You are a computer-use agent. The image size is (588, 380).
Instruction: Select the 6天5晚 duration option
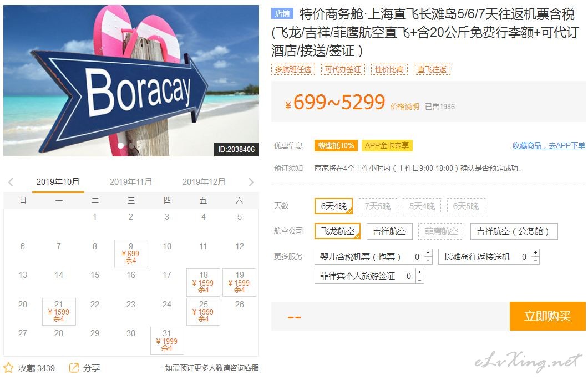point(466,206)
